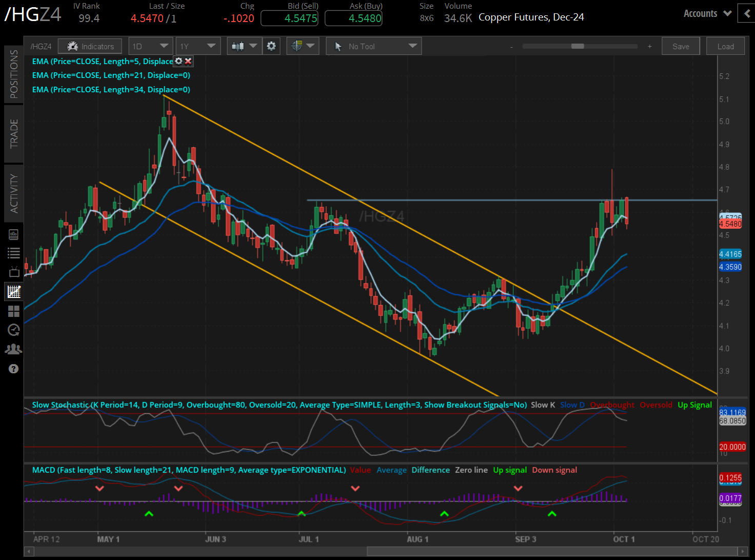The width and height of the screenshot is (755, 560).
Task: Click the Bid (Sell) price 4.5475 box
Action: tap(289, 18)
